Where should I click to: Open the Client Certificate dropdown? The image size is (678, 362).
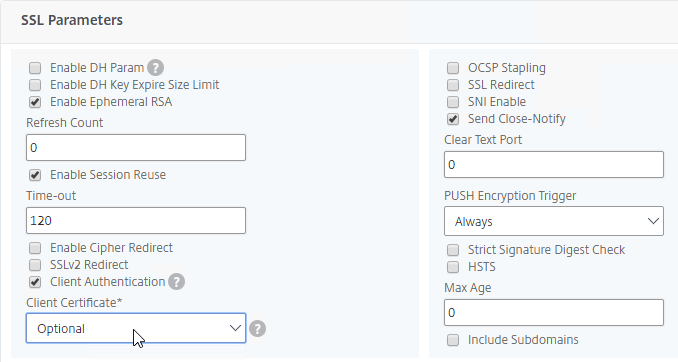136,328
